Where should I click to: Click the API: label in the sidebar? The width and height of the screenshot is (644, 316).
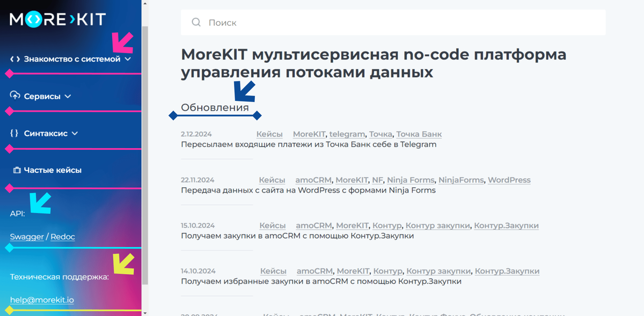click(x=18, y=214)
